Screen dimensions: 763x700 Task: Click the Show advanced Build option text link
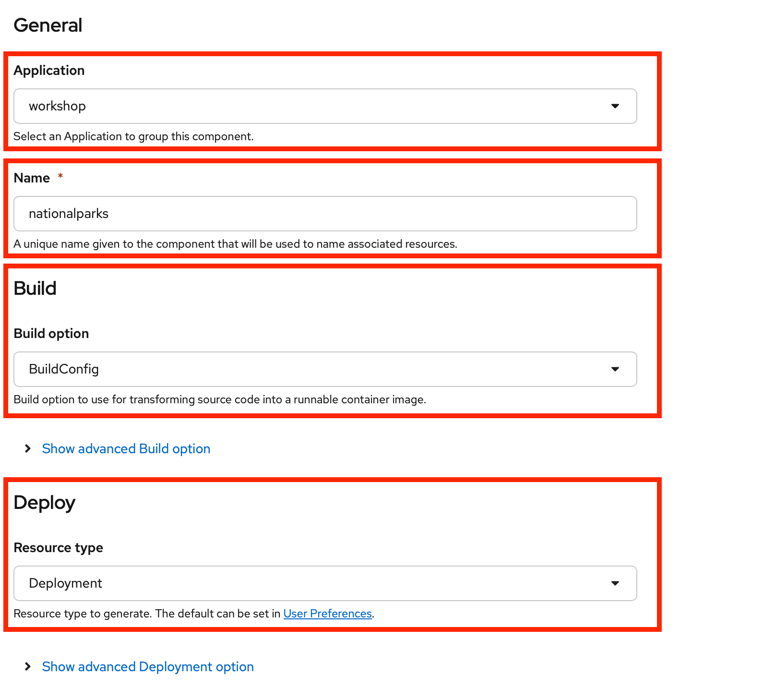point(126,448)
